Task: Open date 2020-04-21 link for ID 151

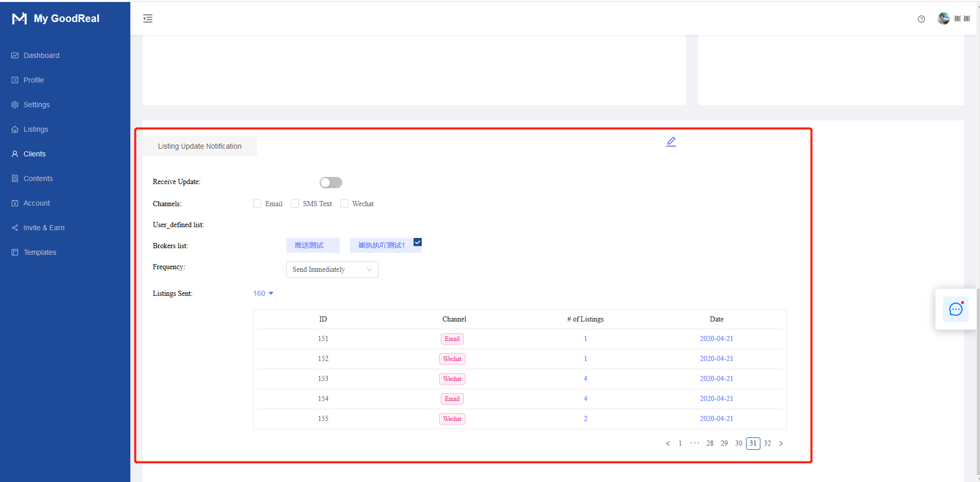Action: (x=716, y=338)
